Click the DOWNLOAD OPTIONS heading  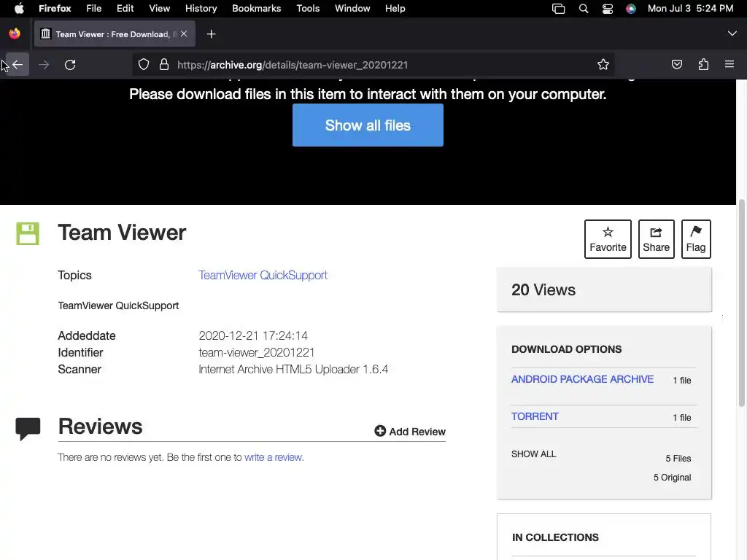[x=566, y=349]
